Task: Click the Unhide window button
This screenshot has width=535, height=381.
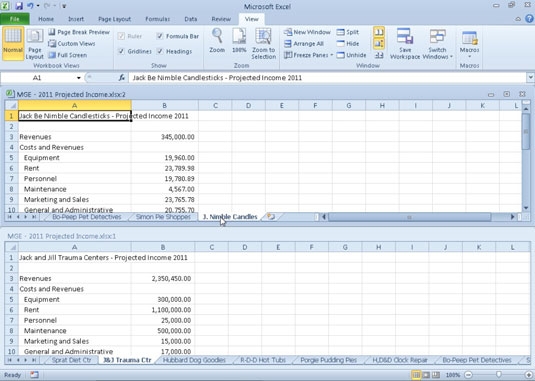Action: [351, 55]
